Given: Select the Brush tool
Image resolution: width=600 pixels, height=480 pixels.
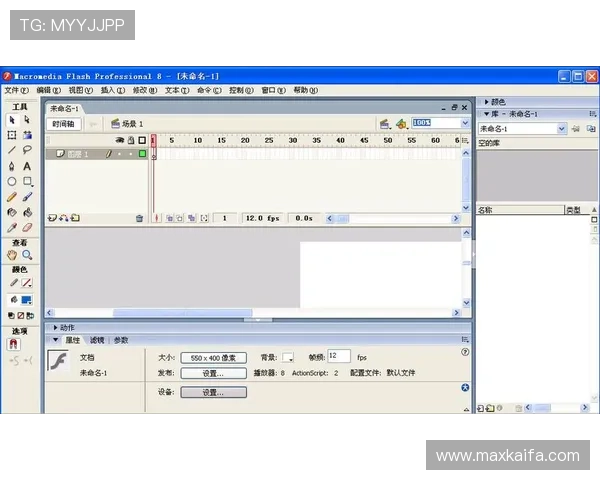Looking at the screenshot, I should 27,197.
